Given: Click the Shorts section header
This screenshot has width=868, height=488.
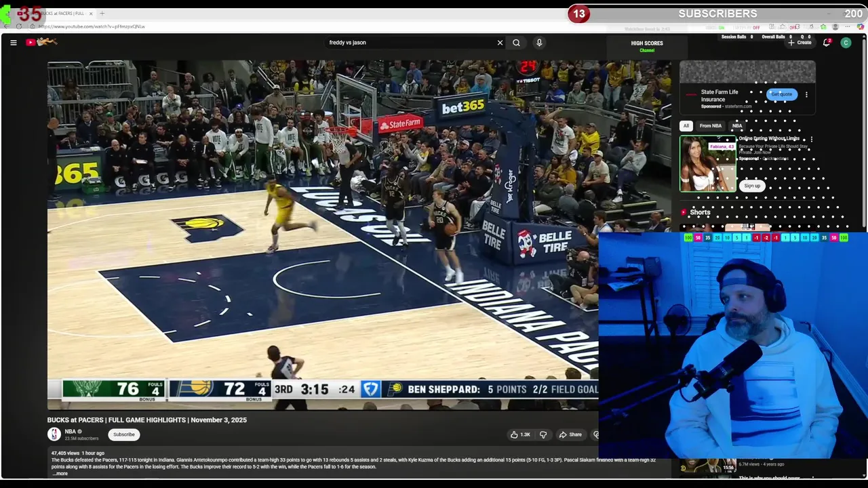Looking at the screenshot, I should tap(700, 212).
